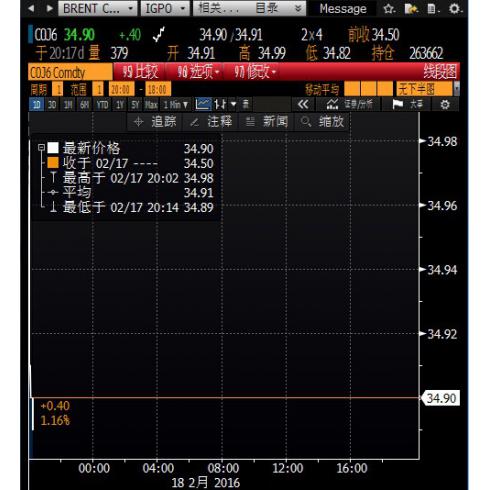Open the 无下半图 lower panel dropdown
This screenshot has width=490, height=490.
[428, 89]
